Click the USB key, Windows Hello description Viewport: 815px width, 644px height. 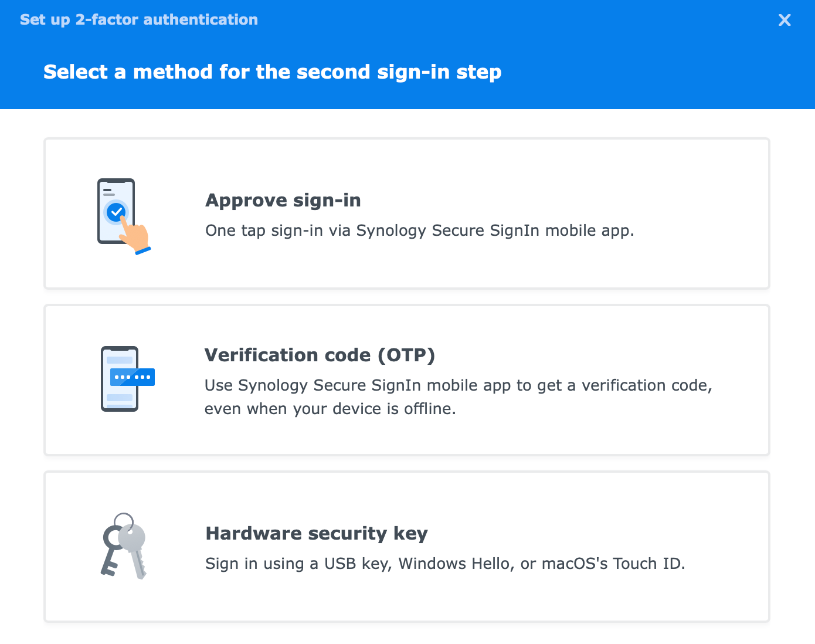(x=444, y=564)
